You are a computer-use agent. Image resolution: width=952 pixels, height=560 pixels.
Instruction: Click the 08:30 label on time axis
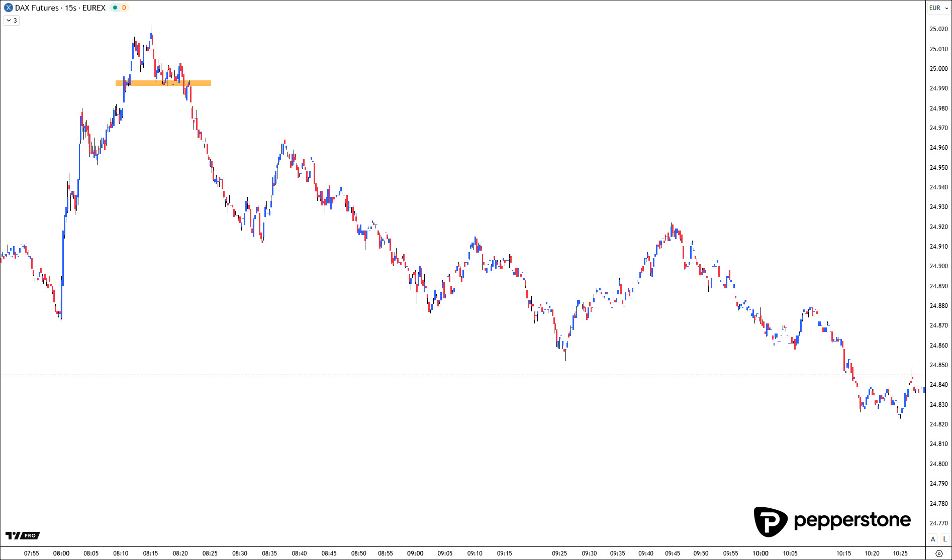point(240,553)
